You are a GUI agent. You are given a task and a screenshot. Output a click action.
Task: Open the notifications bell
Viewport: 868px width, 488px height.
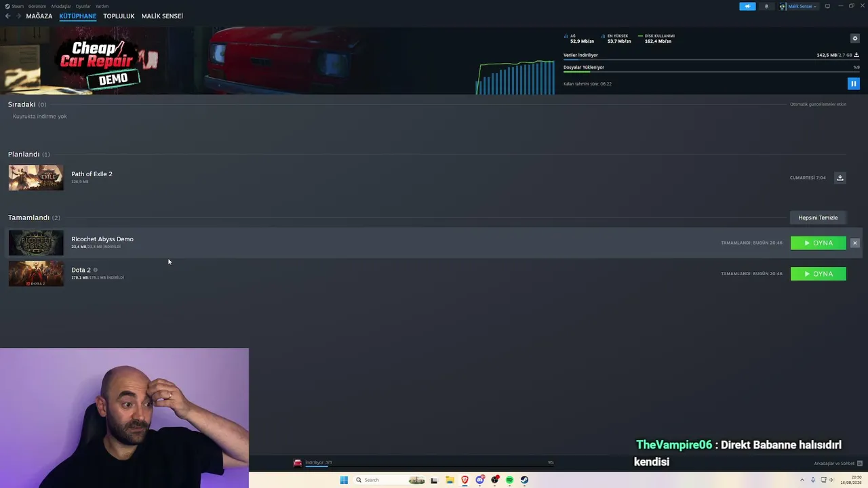point(766,6)
